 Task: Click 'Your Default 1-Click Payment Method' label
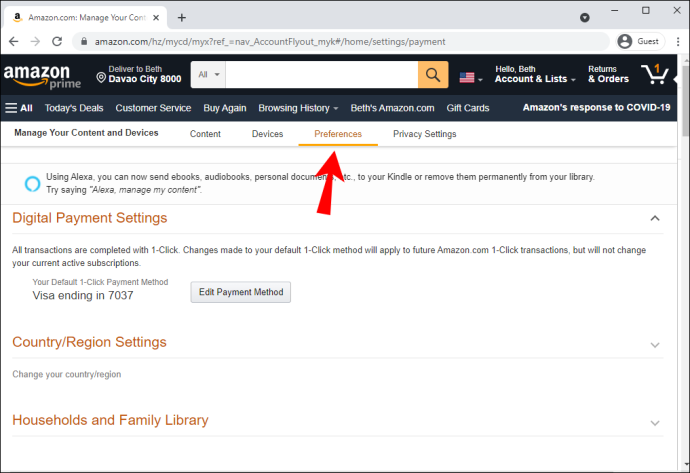pos(100,282)
